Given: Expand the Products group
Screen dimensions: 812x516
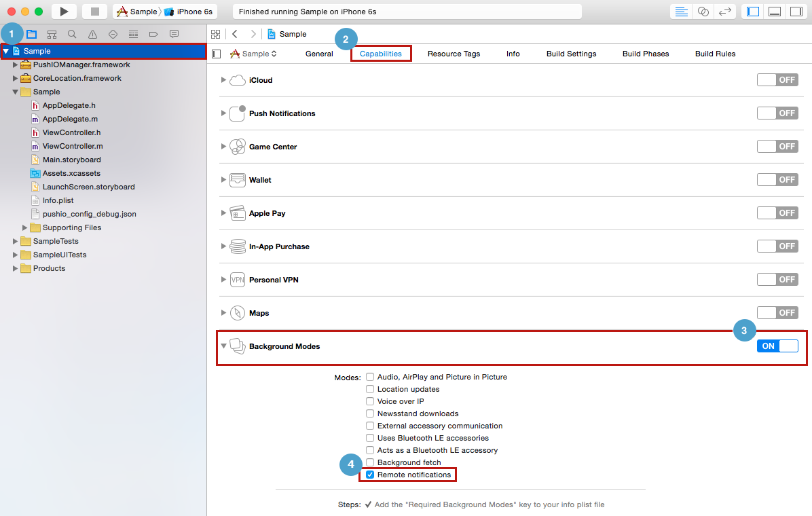Looking at the screenshot, I should click(x=15, y=268).
